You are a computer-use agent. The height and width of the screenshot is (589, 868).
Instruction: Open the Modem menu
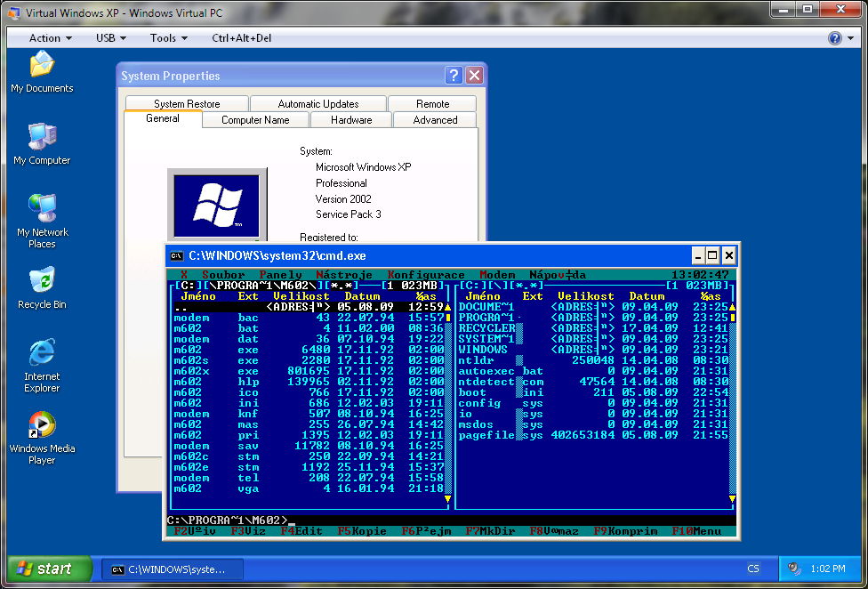[x=497, y=275]
